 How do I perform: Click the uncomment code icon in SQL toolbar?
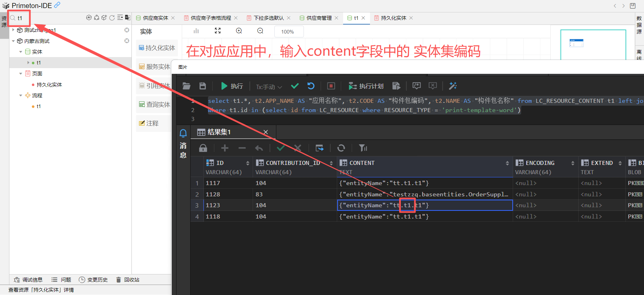[x=433, y=86]
